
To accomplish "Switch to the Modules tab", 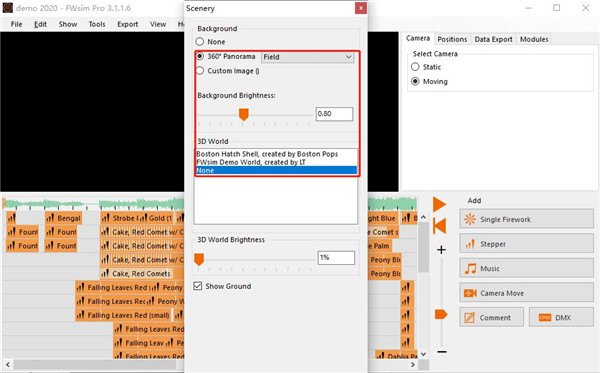I will click(x=534, y=39).
